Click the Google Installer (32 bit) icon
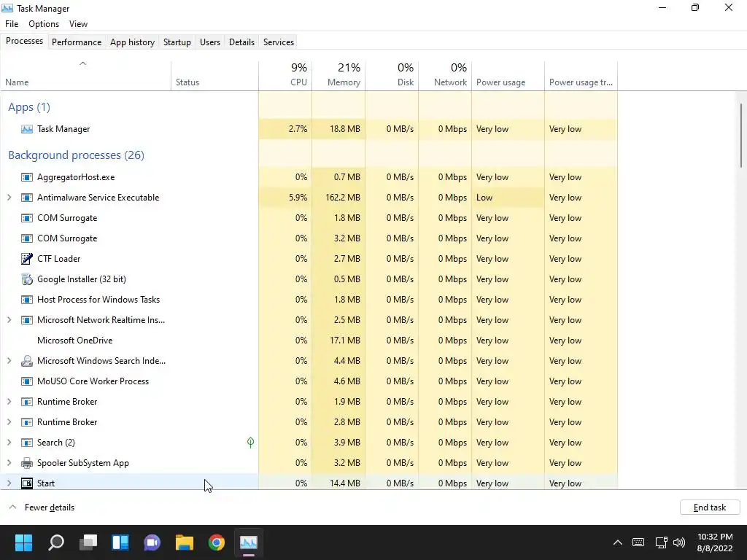This screenshot has width=747, height=560. tap(27, 279)
